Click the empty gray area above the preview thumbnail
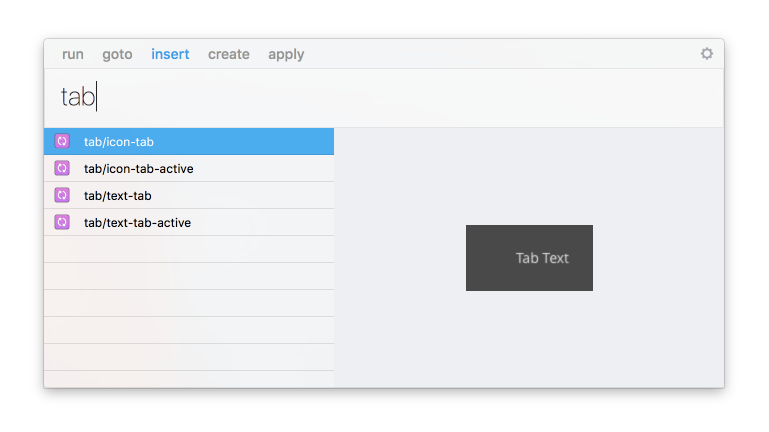Viewport: 769px width, 432px height. [x=529, y=175]
